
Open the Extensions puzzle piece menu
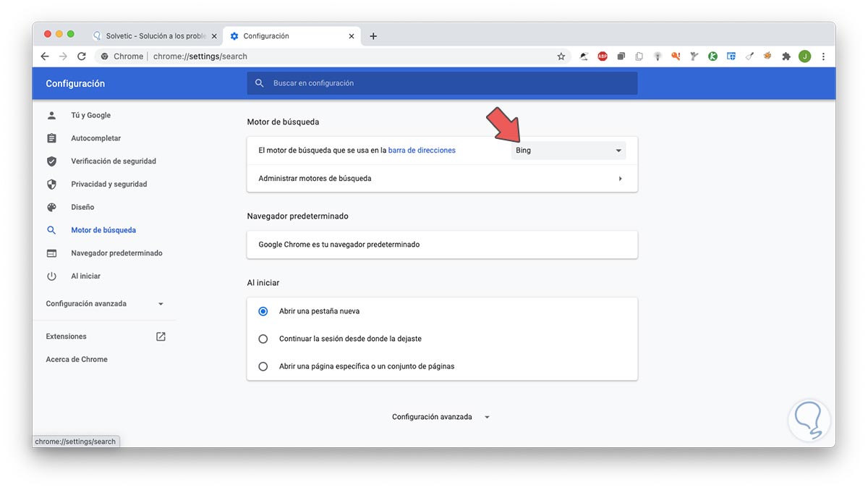pyautogui.click(x=786, y=56)
